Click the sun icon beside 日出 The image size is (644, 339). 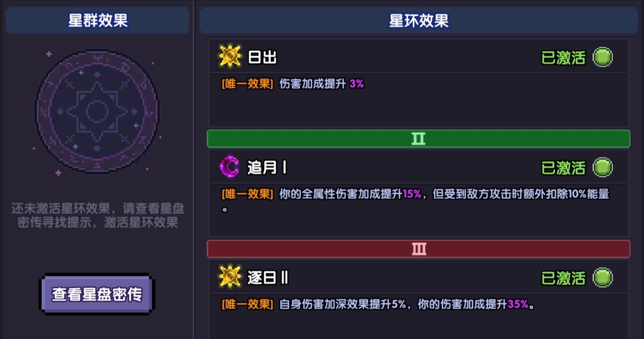[x=230, y=56]
